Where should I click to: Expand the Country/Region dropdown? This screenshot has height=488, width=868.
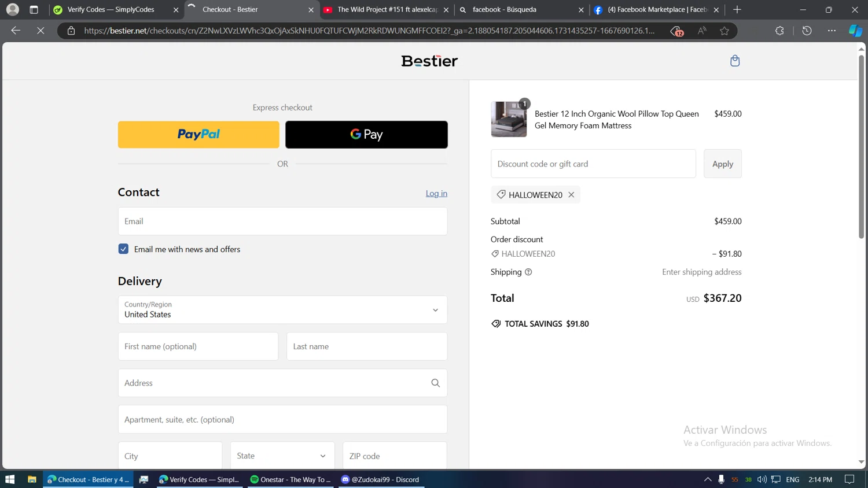(x=282, y=310)
